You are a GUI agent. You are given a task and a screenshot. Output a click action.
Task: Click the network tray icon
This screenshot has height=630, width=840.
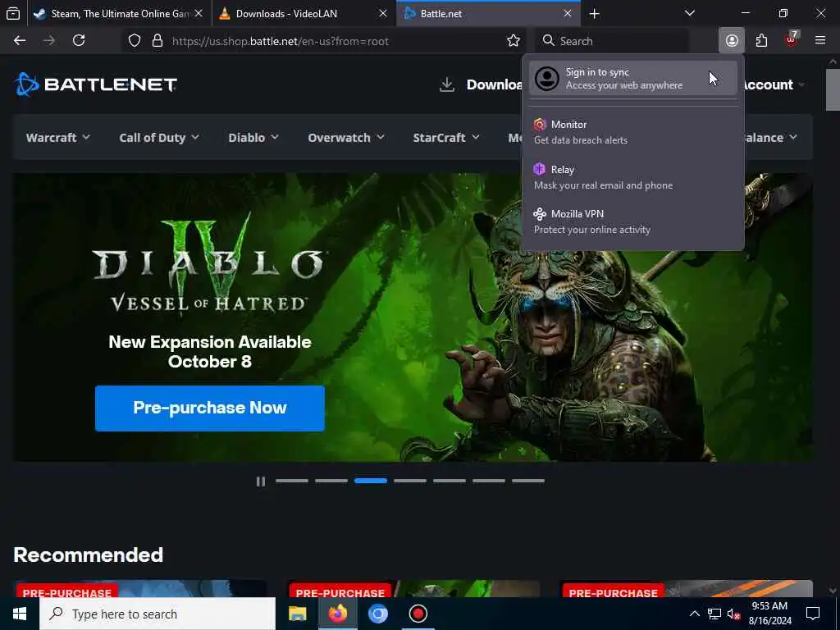[714, 614]
